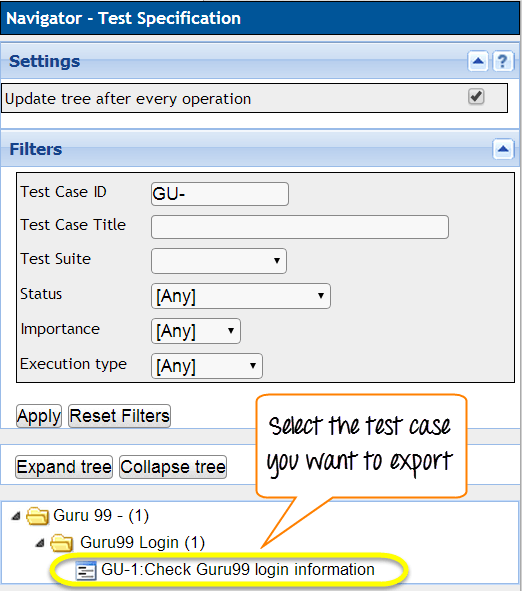
Task: Collapse the Guru 99 tree node triangle
Action: coord(16,516)
